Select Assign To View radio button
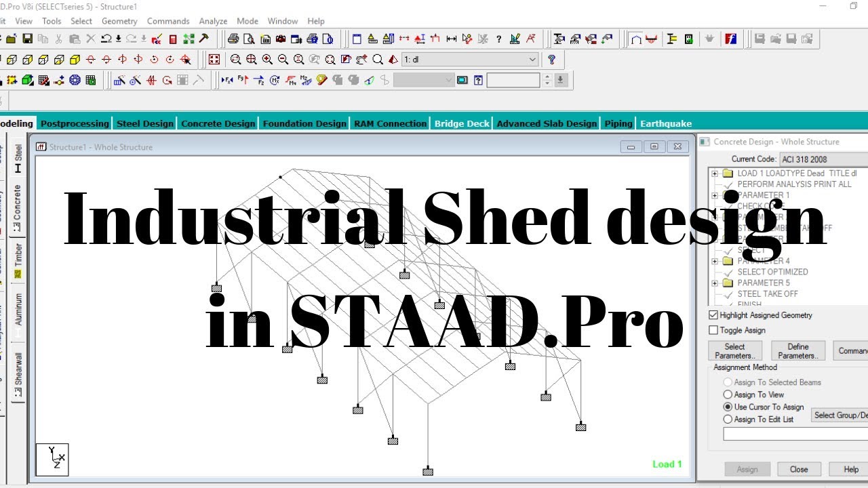The width and height of the screenshot is (868, 488). point(728,394)
